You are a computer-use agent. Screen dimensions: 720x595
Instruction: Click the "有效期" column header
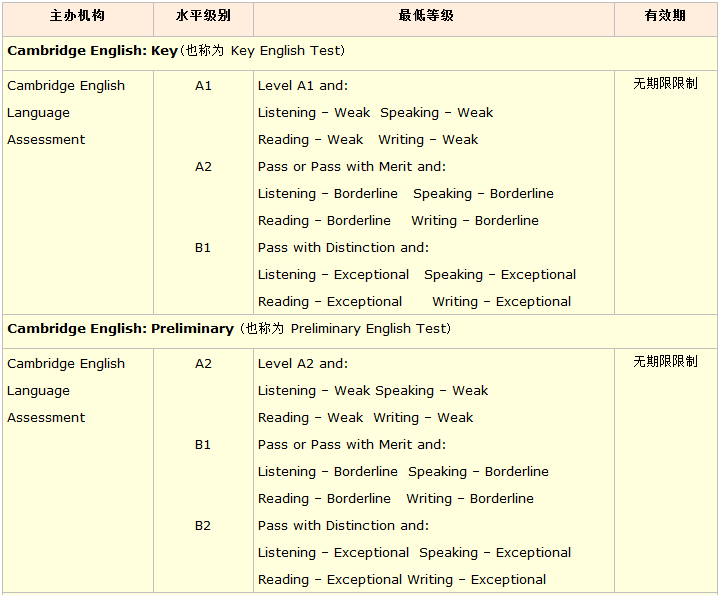[x=665, y=16]
